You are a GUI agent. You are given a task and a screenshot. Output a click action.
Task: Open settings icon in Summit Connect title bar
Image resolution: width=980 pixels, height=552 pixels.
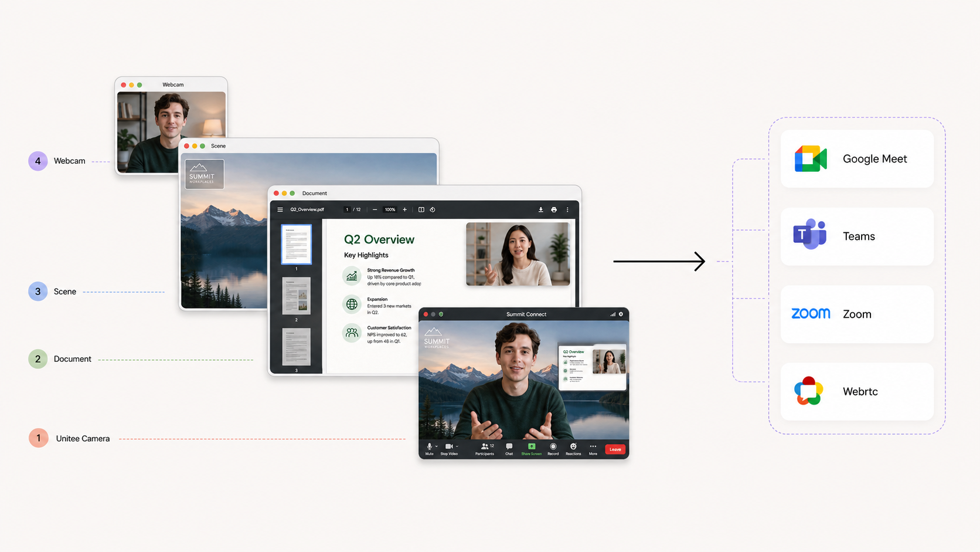click(x=621, y=314)
